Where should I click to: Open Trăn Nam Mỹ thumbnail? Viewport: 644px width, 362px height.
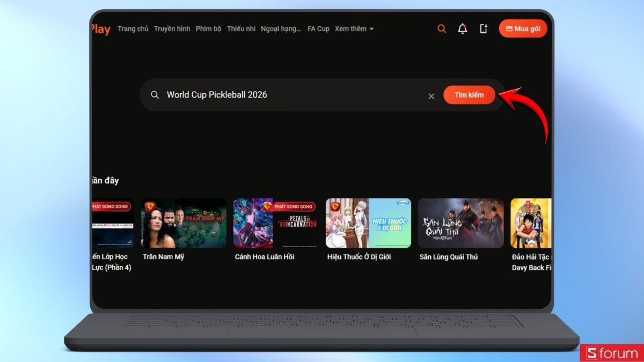click(184, 223)
